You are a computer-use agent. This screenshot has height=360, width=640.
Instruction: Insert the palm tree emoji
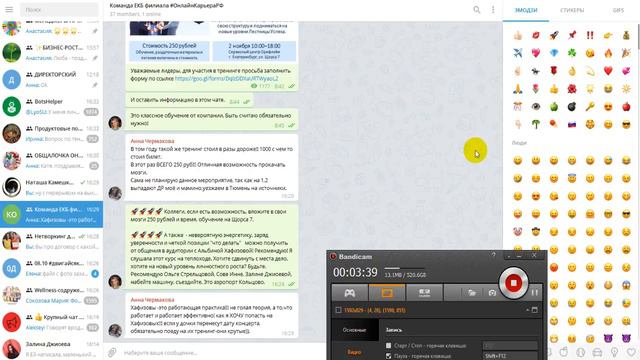coord(536,124)
